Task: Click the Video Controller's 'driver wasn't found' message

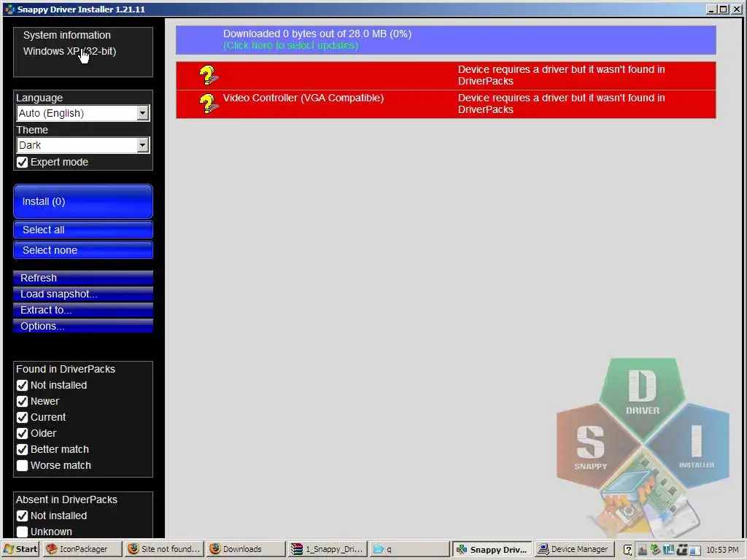Action: (561, 104)
